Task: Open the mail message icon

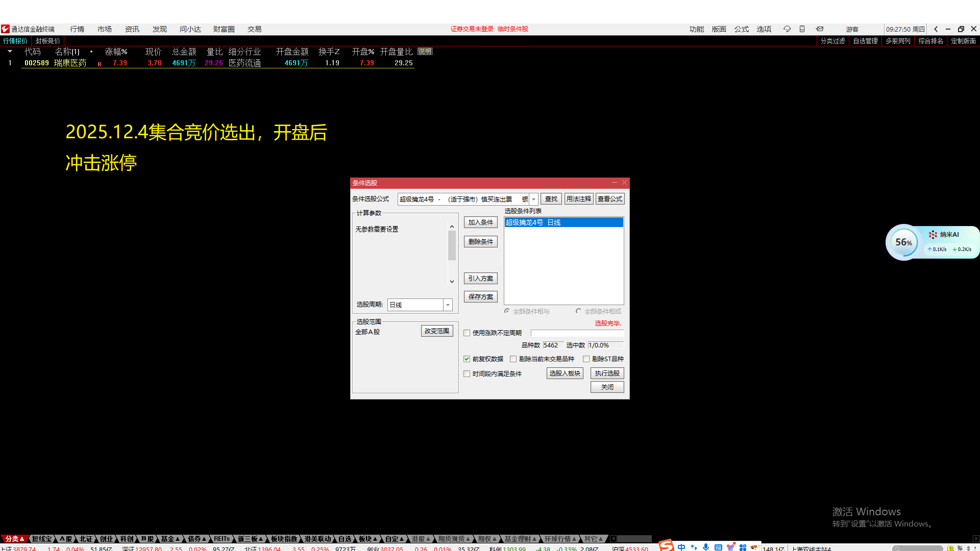Action: [x=820, y=29]
